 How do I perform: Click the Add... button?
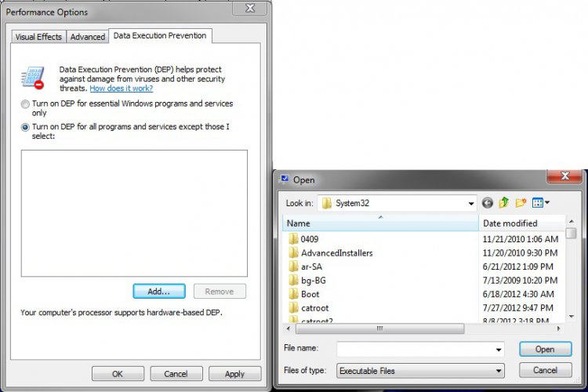point(159,291)
